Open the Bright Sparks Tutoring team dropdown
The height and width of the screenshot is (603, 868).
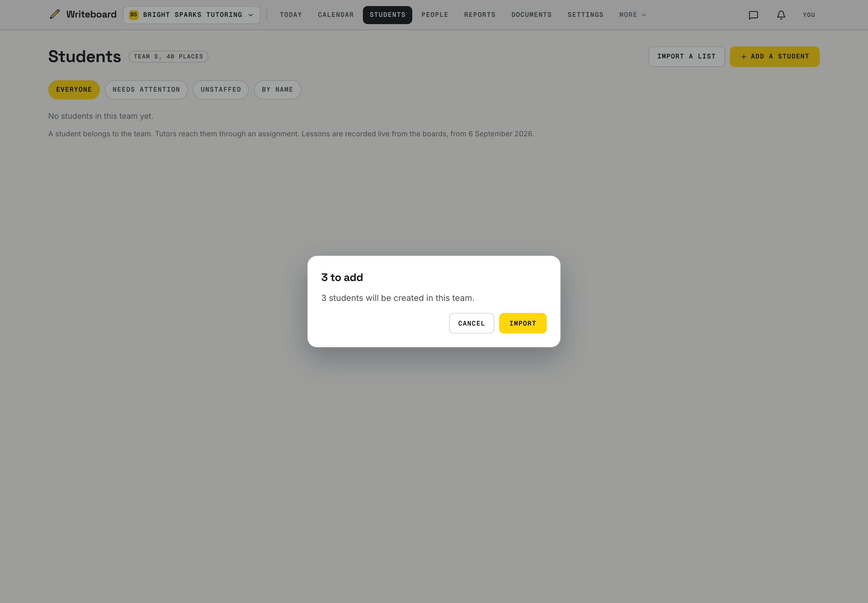191,15
